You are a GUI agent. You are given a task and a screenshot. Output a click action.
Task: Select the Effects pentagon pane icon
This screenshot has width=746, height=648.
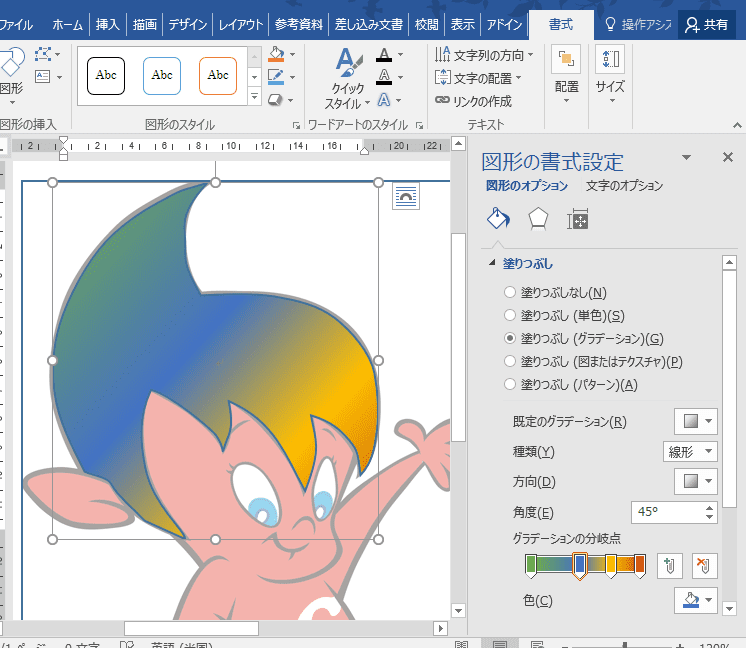pos(538,219)
